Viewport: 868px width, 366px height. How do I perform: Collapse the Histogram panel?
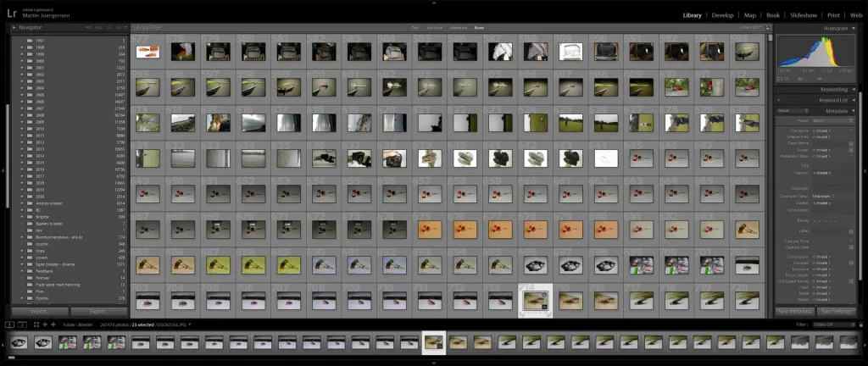(854, 28)
